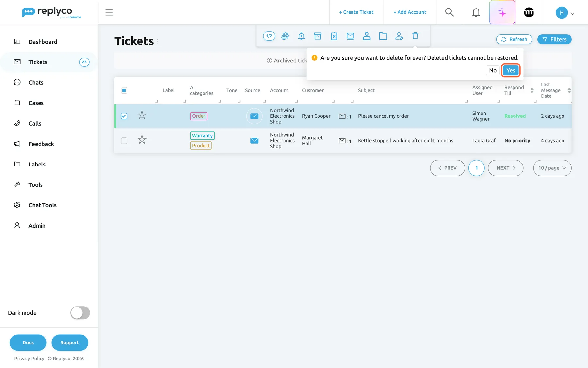This screenshot has width=588, height=368.
Task: Click the Warranty category tag
Action: (x=203, y=136)
